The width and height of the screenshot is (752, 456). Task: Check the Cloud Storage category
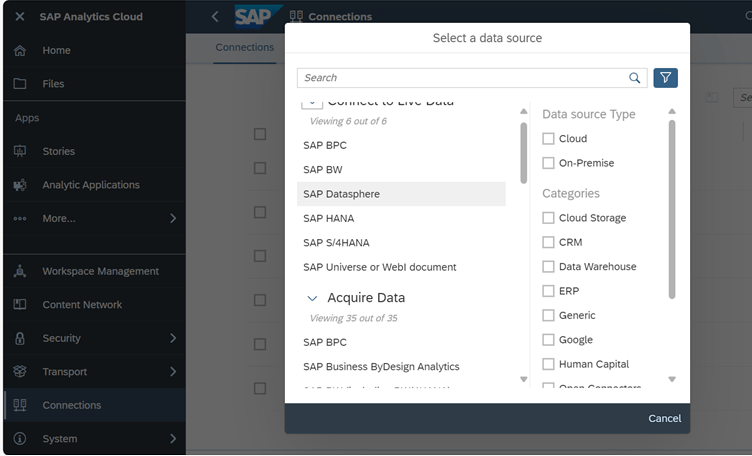(548, 218)
